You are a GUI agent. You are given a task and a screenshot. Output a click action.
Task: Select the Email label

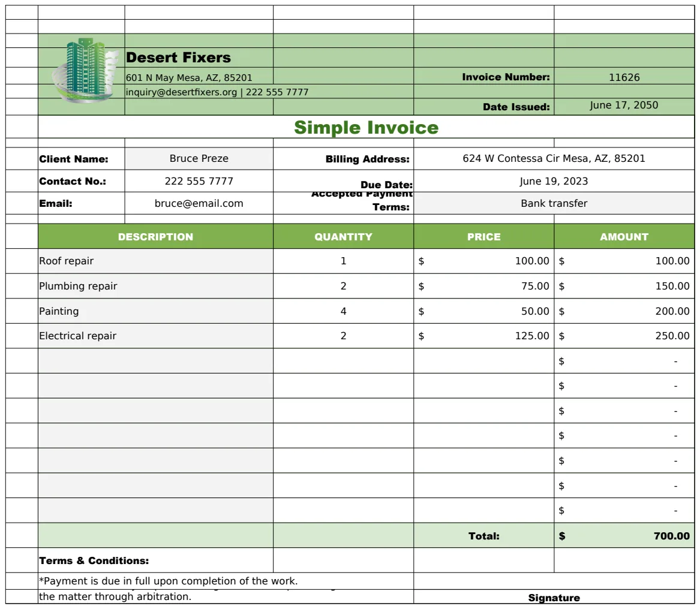pyautogui.click(x=56, y=203)
